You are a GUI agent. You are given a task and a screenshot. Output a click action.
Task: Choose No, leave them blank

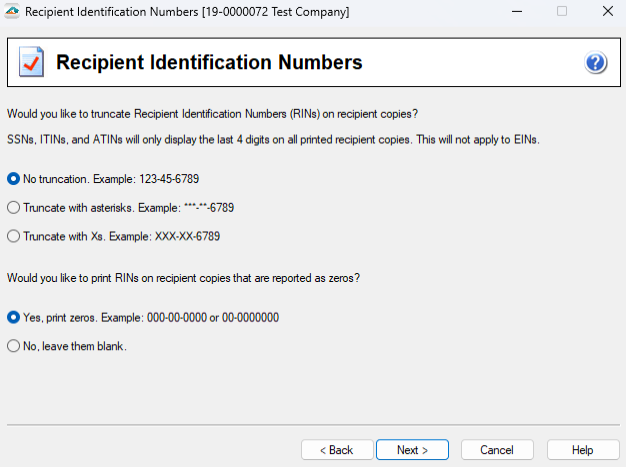tap(13, 346)
